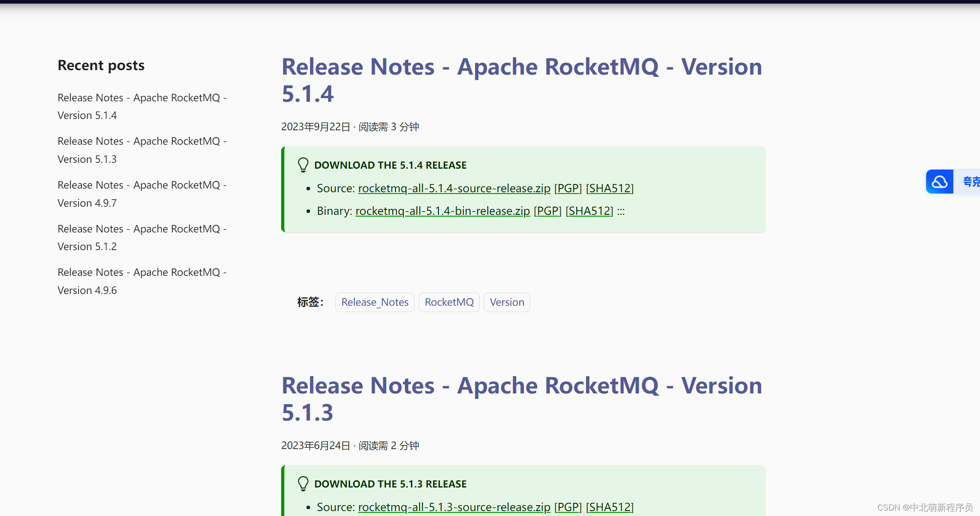This screenshot has height=516, width=980.
Task: Click the 2023年6月24日 post date
Action: [316, 445]
